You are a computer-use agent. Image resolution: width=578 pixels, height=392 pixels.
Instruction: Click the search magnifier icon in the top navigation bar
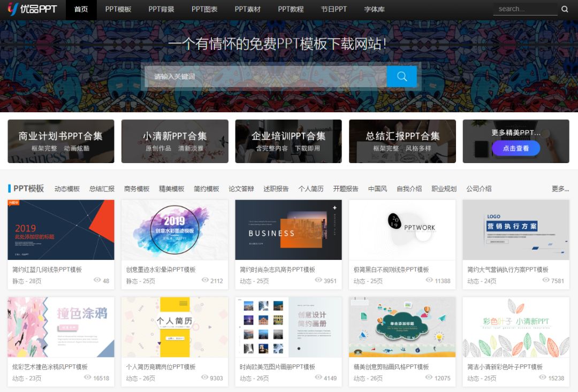[565, 9]
